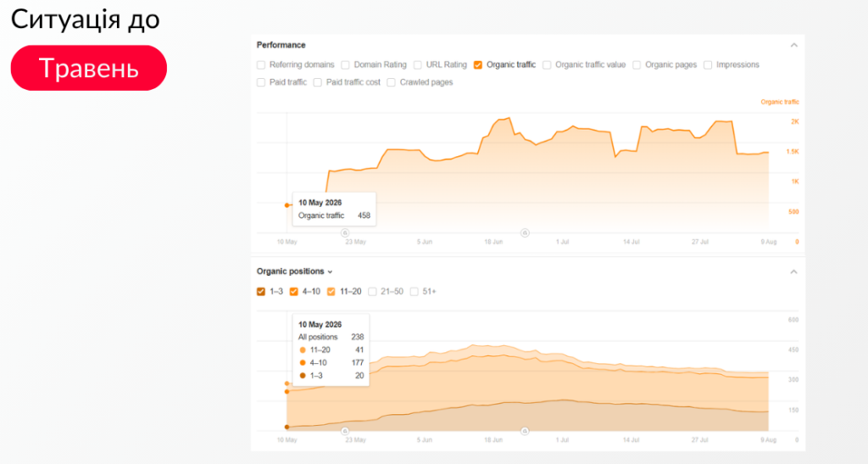Open the Organic positions dropdown
The height and width of the screenshot is (464, 868).
click(x=294, y=271)
